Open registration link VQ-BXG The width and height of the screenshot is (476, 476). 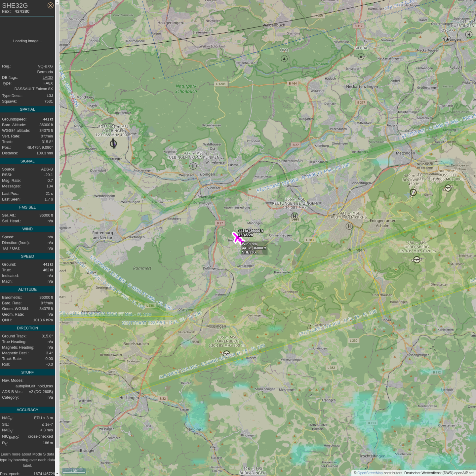point(45,66)
